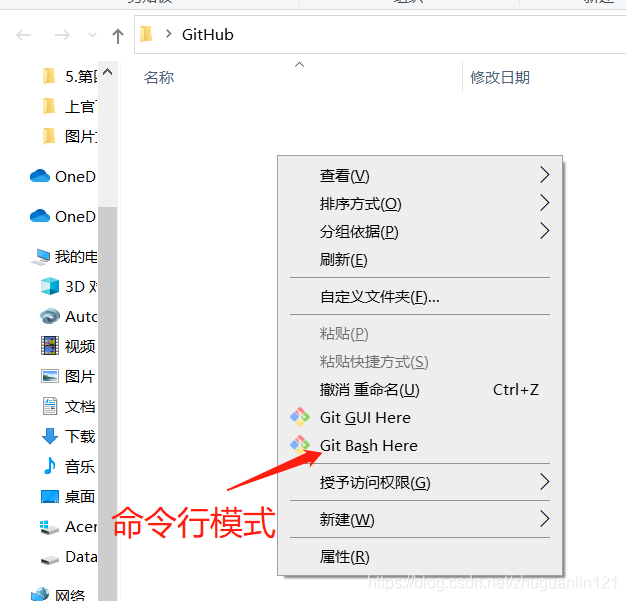626x601 pixels.
Task: Go up one folder level
Action: [118, 36]
